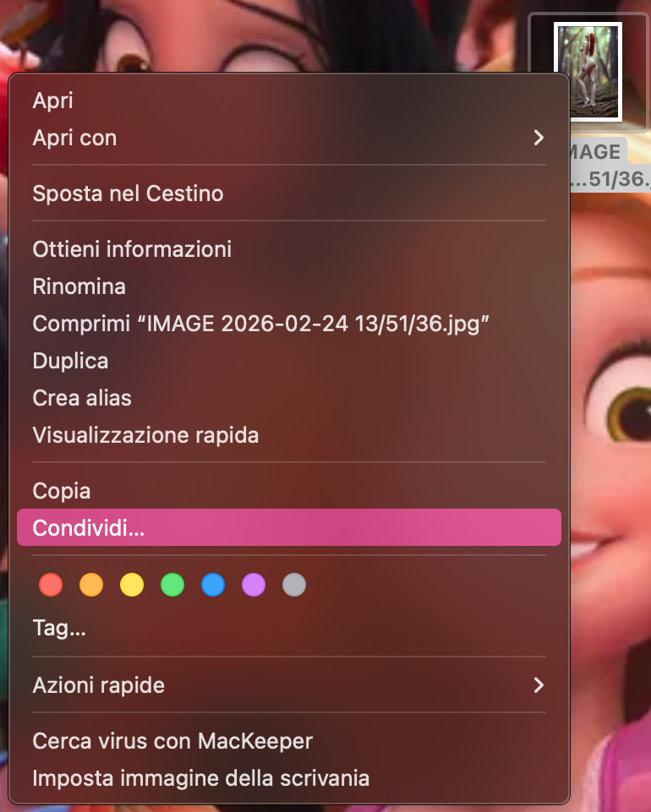Image resolution: width=651 pixels, height=812 pixels.
Task: Click the highlighted Condividi… entry
Action: pos(288,528)
